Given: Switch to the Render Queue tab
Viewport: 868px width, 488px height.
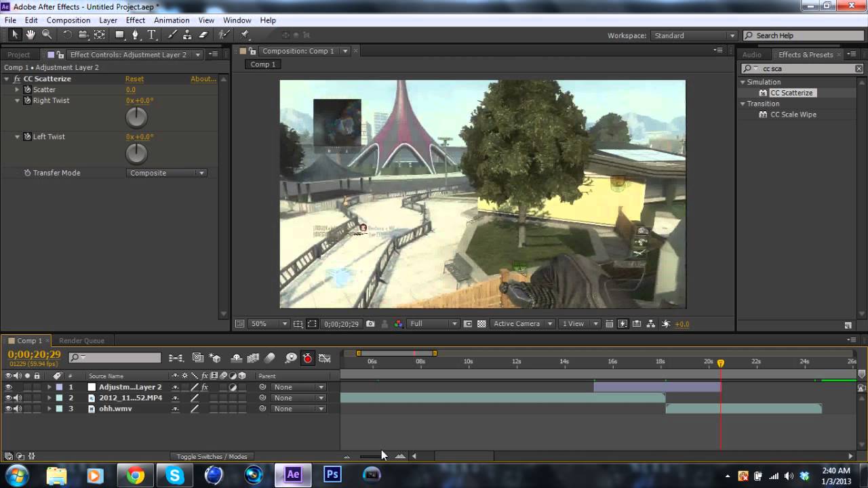Looking at the screenshot, I should (x=81, y=341).
